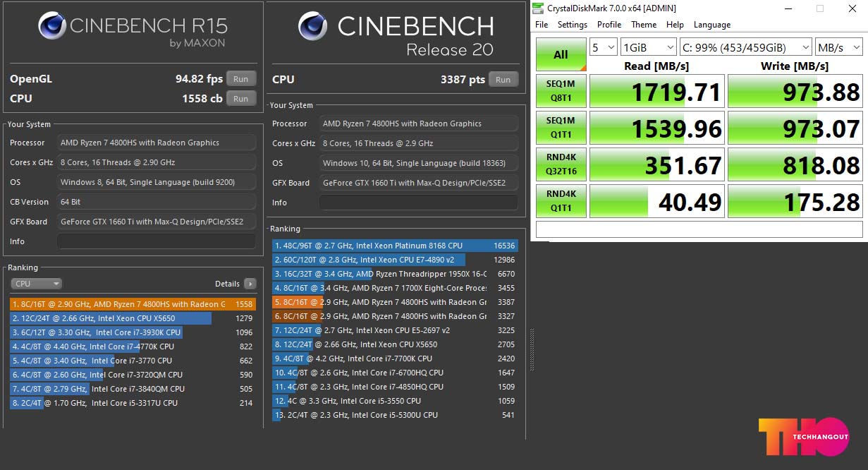
Task: Open the Theme menu in CrystalDiskMark
Action: tap(643, 25)
